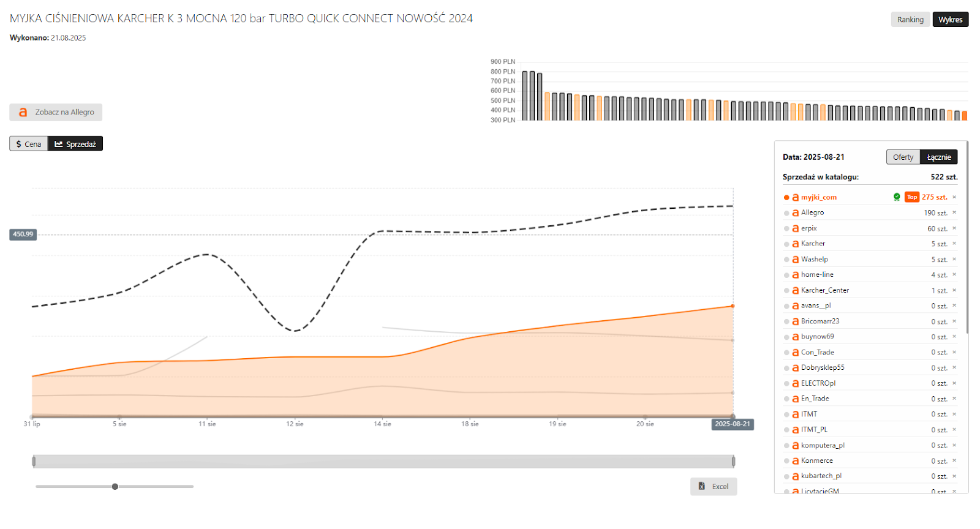Click the 14 sie axis label

coord(382,424)
